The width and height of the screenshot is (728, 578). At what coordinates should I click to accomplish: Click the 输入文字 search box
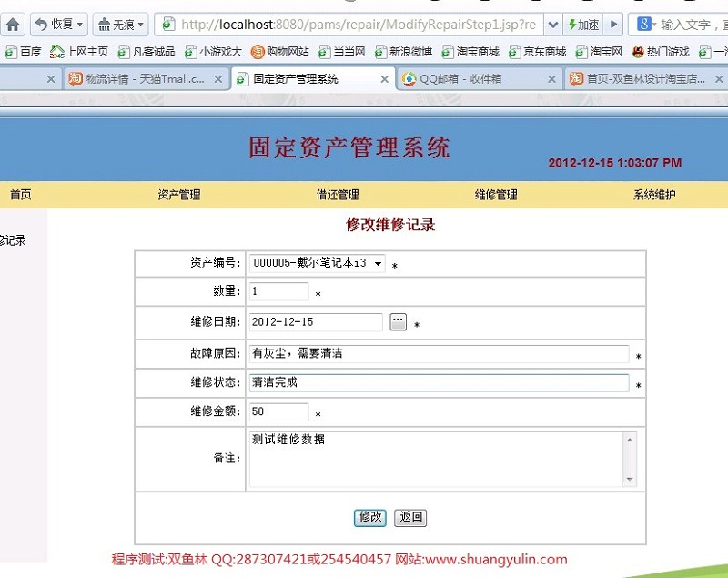click(693, 25)
